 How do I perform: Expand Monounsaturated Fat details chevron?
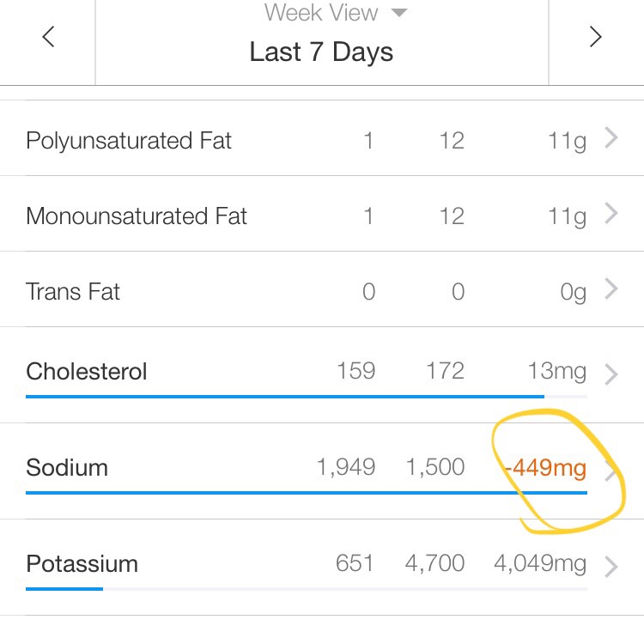point(611,214)
